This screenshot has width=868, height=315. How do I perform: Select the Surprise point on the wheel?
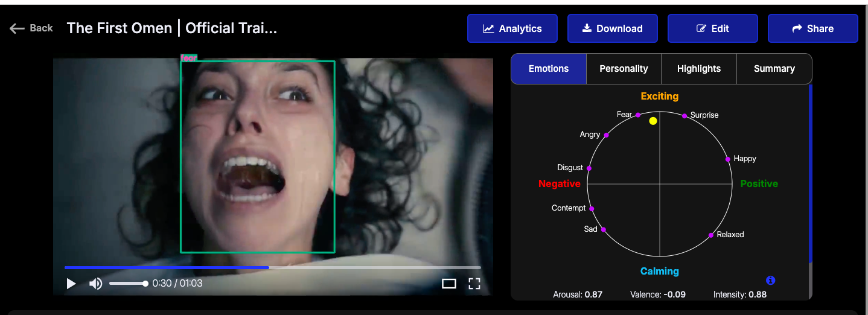click(x=685, y=116)
